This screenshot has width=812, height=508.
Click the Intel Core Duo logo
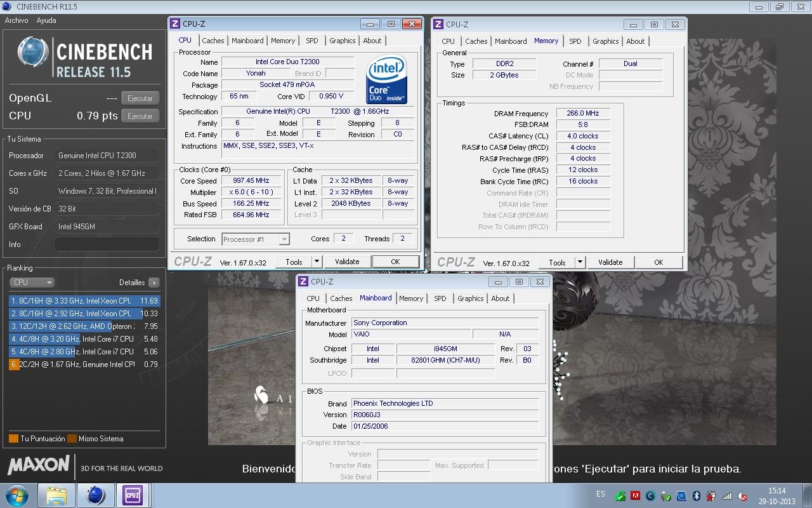pos(386,79)
